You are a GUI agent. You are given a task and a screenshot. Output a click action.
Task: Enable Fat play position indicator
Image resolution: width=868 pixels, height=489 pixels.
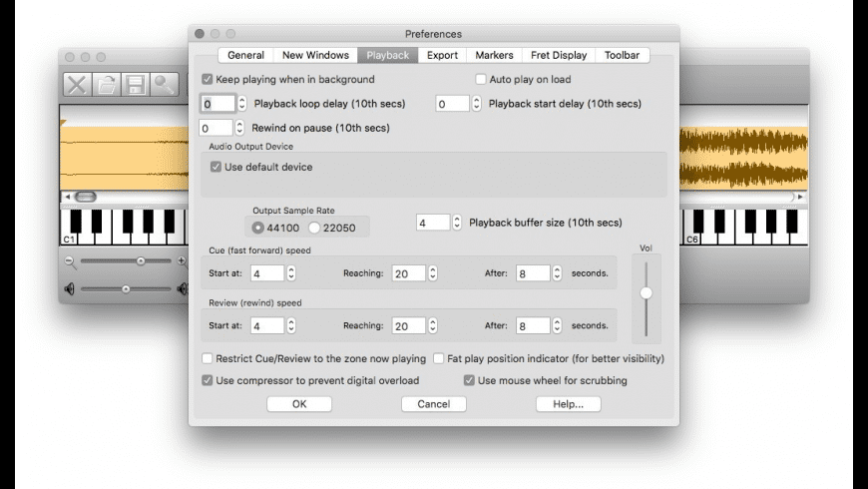click(x=438, y=359)
